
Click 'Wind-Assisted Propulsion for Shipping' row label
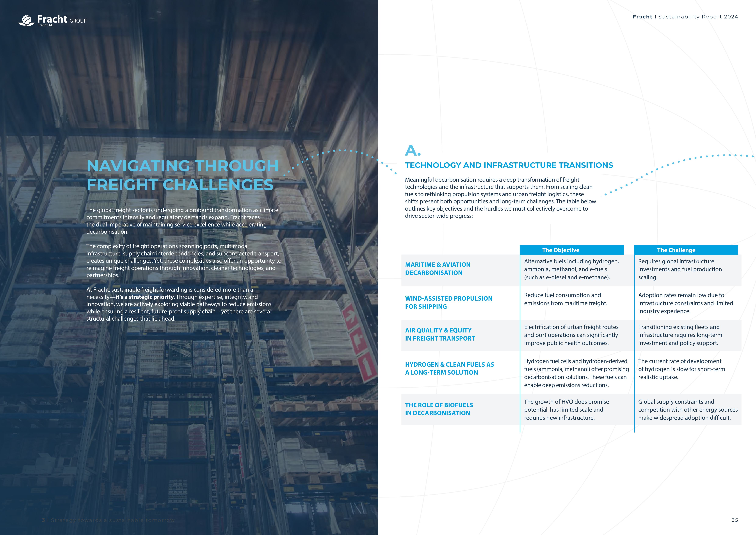click(448, 302)
